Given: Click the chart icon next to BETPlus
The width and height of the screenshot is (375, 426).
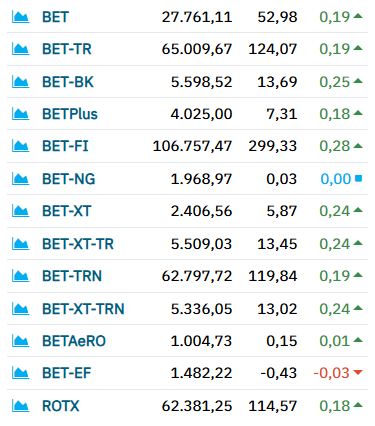Looking at the screenshot, I should point(20,114).
